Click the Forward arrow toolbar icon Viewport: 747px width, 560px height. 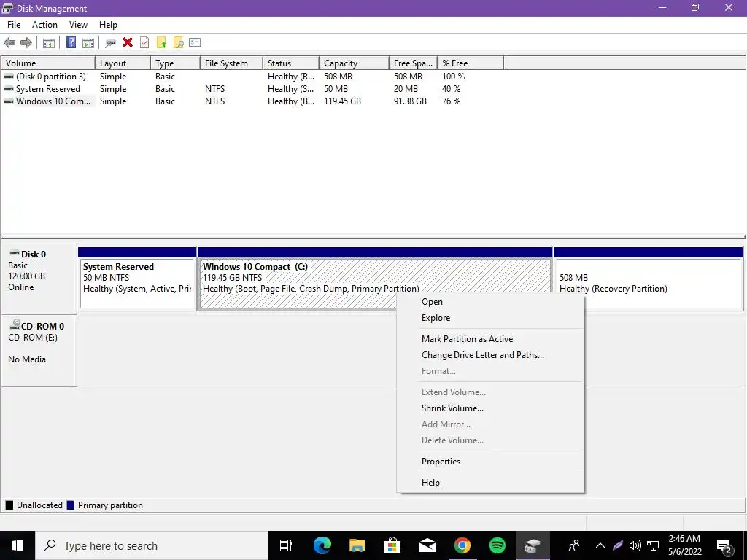pos(26,43)
